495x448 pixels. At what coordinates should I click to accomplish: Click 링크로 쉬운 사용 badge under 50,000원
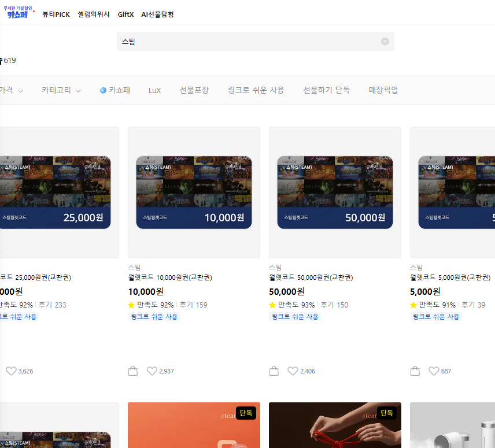tap(295, 316)
